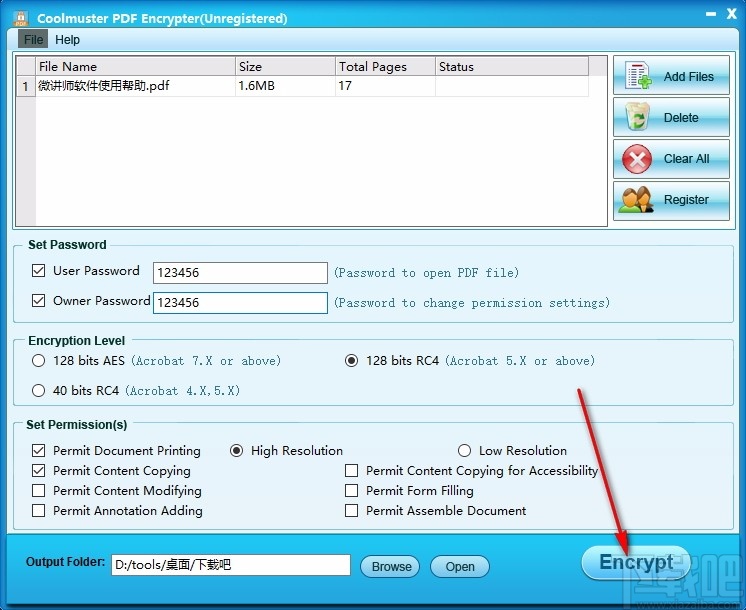The height and width of the screenshot is (610, 746).
Task: Click Browse to choose the output folder
Action: pyautogui.click(x=392, y=566)
